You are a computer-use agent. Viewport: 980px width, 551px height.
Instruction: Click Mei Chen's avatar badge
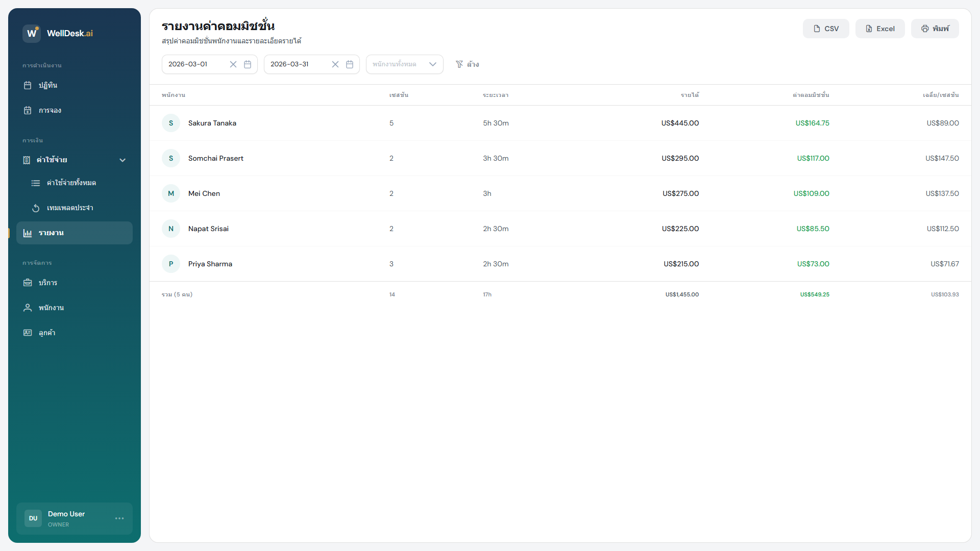[x=171, y=193]
